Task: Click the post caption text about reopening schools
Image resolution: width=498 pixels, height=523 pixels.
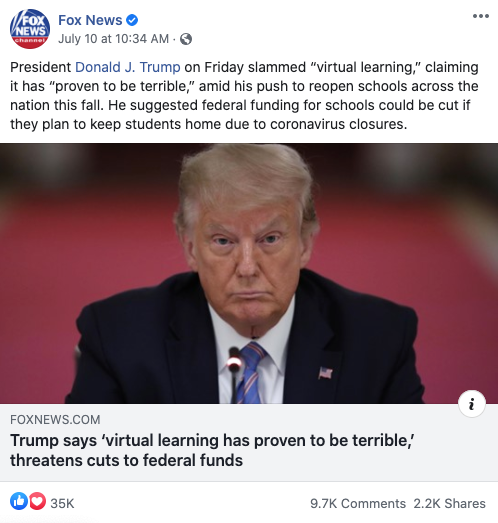Action: 244,96
